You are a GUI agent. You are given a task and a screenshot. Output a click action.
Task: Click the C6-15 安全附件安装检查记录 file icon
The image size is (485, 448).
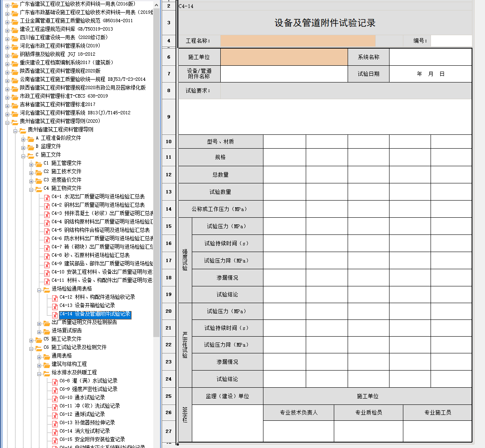tap(55, 440)
